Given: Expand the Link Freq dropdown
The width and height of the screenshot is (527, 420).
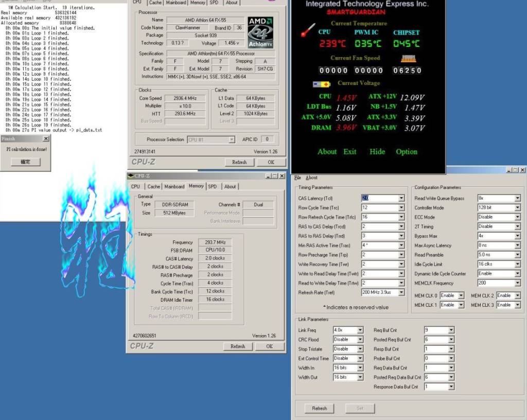Looking at the screenshot, I should pyautogui.click(x=360, y=330).
